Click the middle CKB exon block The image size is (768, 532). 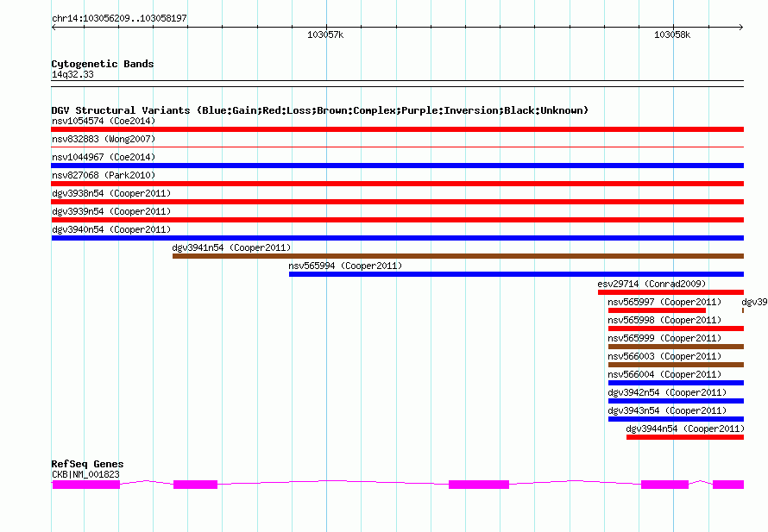coord(479,485)
